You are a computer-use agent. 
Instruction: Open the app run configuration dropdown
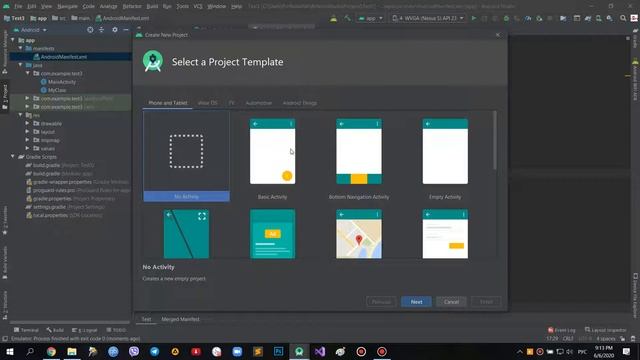tap(370, 18)
